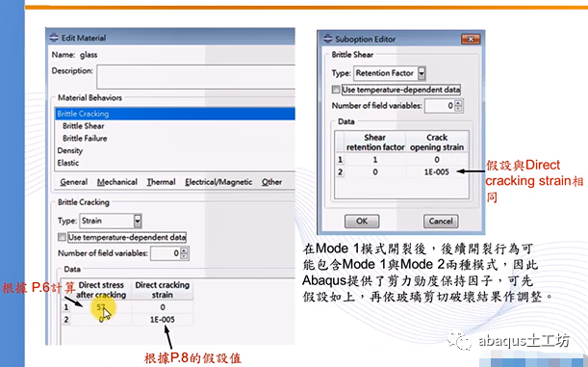Click Direct stress after cracking column header
This screenshot has height=367, width=588.
coord(101,290)
